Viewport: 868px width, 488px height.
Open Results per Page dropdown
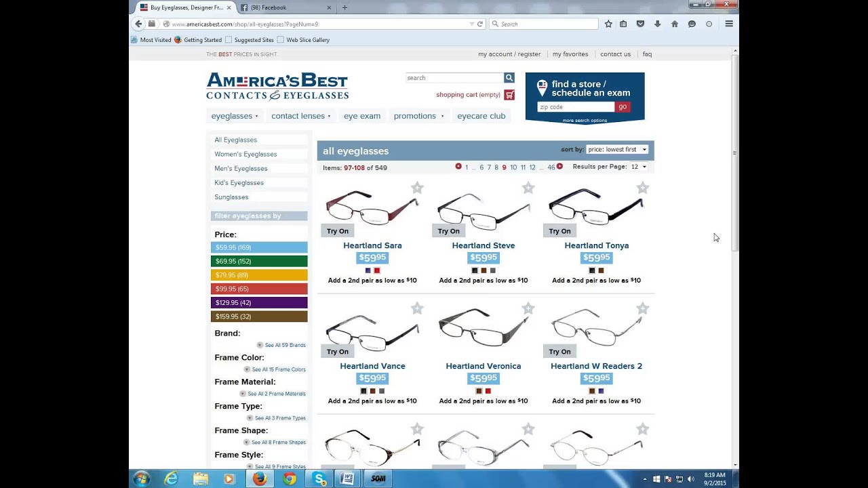pyautogui.click(x=638, y=167)
